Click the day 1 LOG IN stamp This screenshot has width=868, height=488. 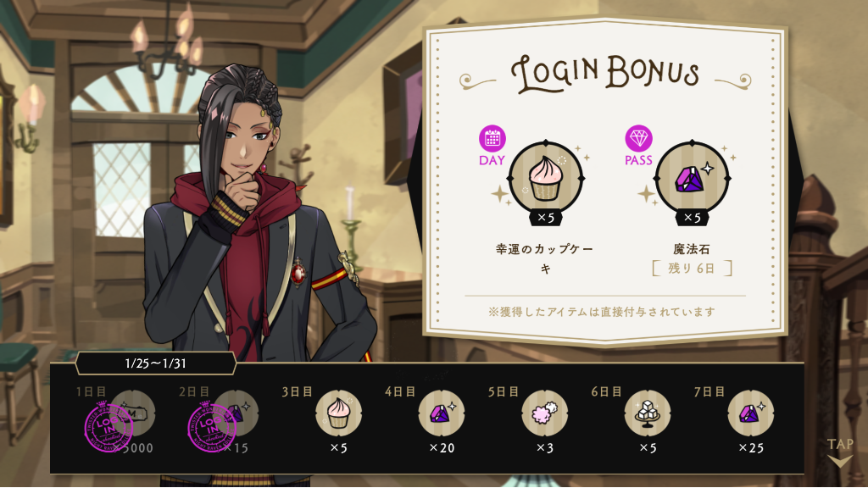(108, 427)
